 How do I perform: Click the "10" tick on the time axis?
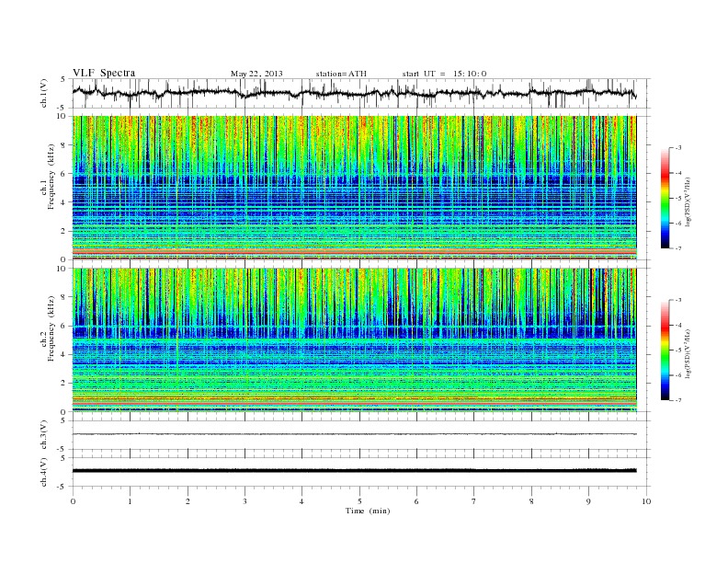tap(646, 501)
